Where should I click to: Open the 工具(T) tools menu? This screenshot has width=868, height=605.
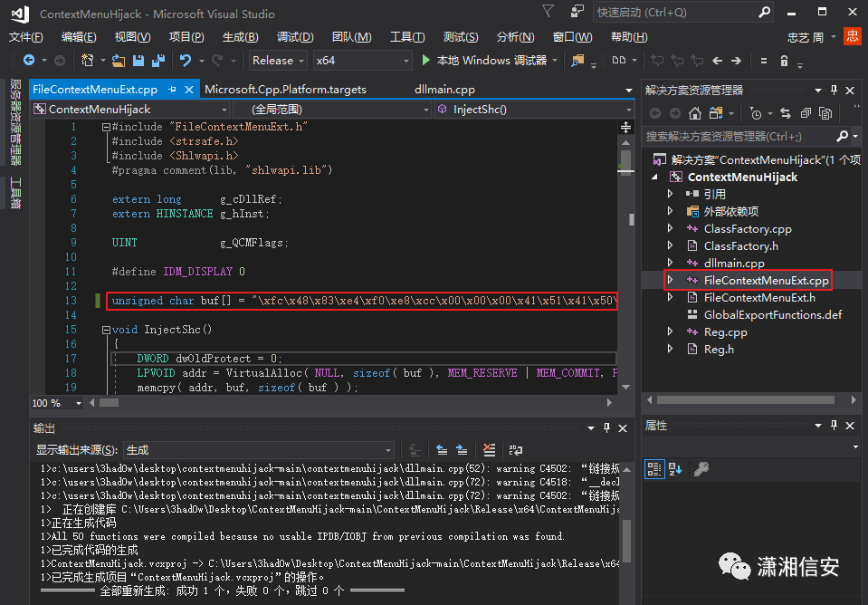[x=407, y=36]
